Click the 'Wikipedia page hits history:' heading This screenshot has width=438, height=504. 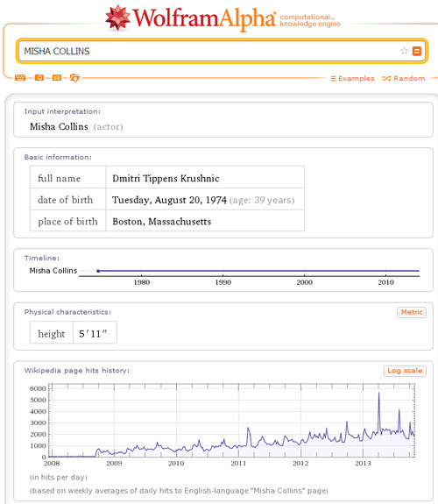click(x=77, y=370)
